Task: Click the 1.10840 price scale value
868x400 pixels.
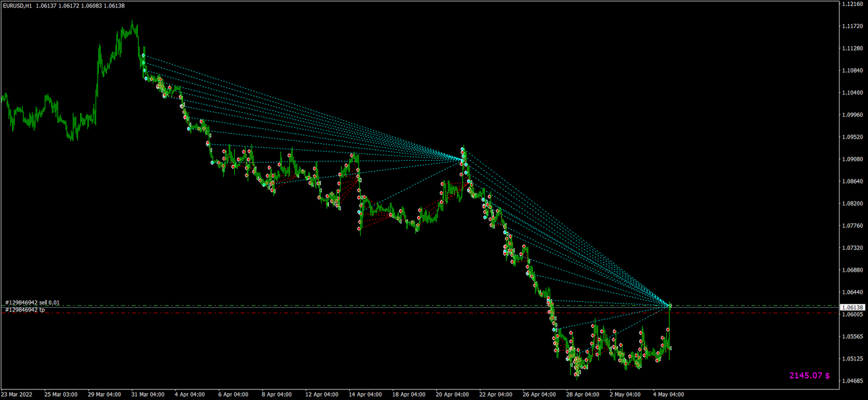Action: click(851, 71)
